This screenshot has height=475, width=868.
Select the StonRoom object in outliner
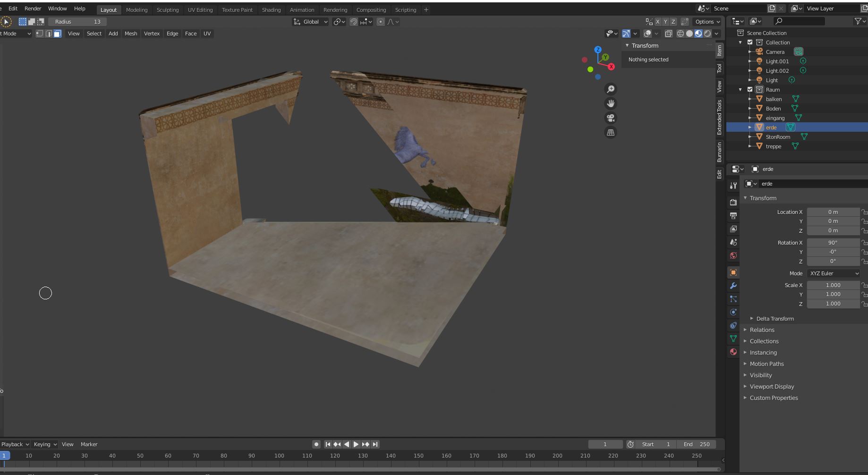point(777,137)
